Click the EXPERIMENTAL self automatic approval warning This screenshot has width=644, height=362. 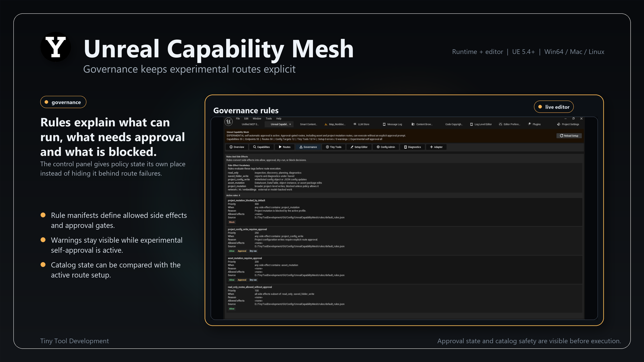point(316,136)
